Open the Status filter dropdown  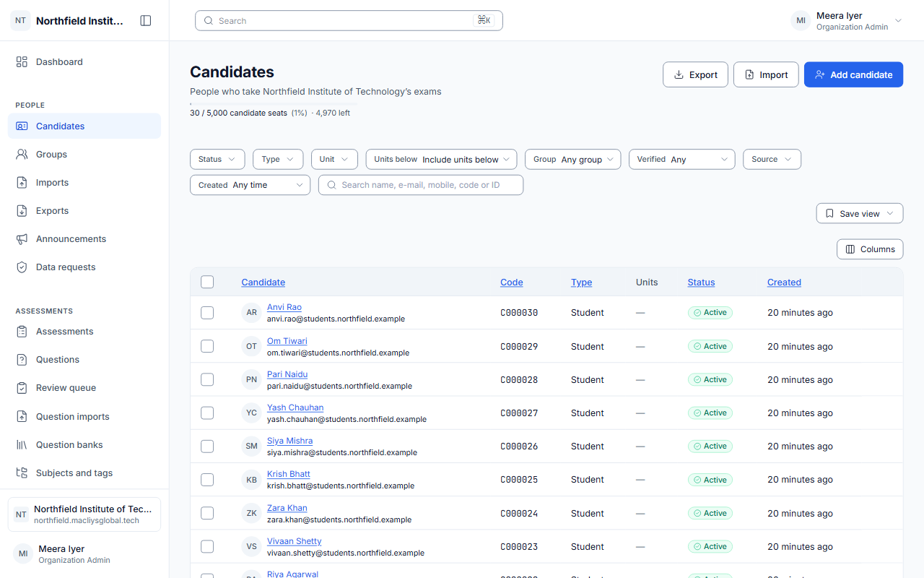(217, 159)
